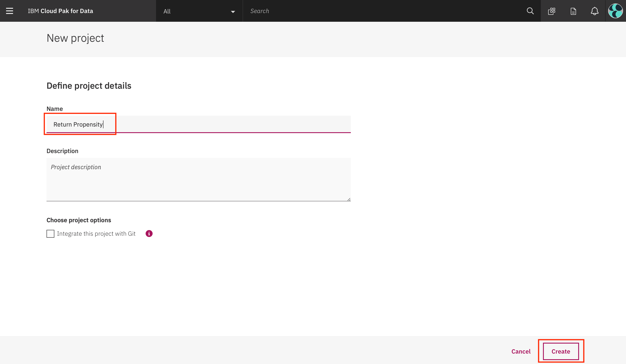The image size is (626, 364).
Task: Open the hamburger navigation menu
Action: tap(9, 11)
